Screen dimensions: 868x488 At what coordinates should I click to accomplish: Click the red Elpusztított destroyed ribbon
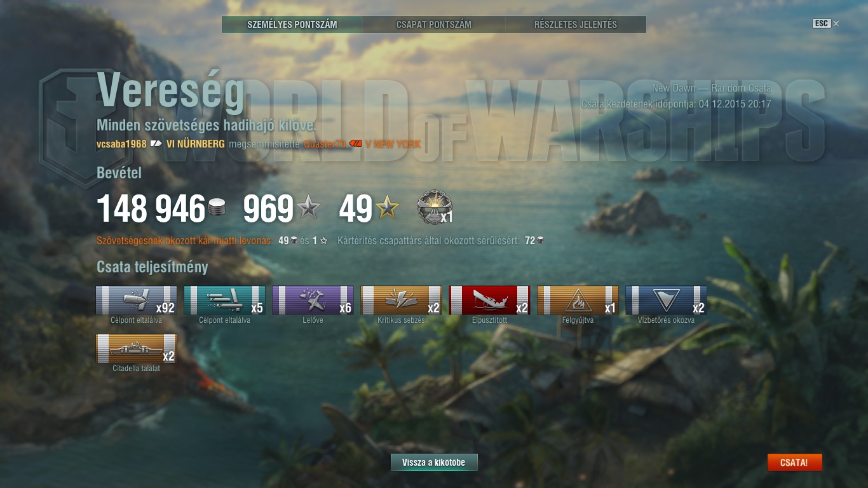pos(490,301)
